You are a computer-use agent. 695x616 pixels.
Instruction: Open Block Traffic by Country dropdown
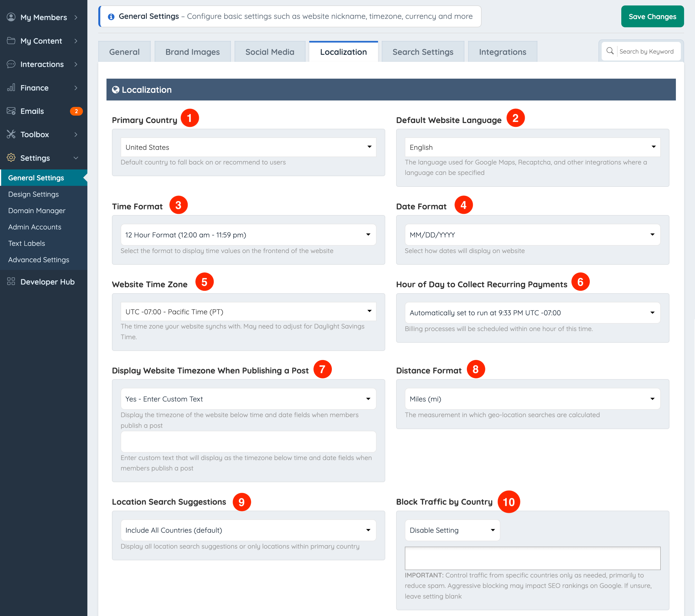point(452,530)
